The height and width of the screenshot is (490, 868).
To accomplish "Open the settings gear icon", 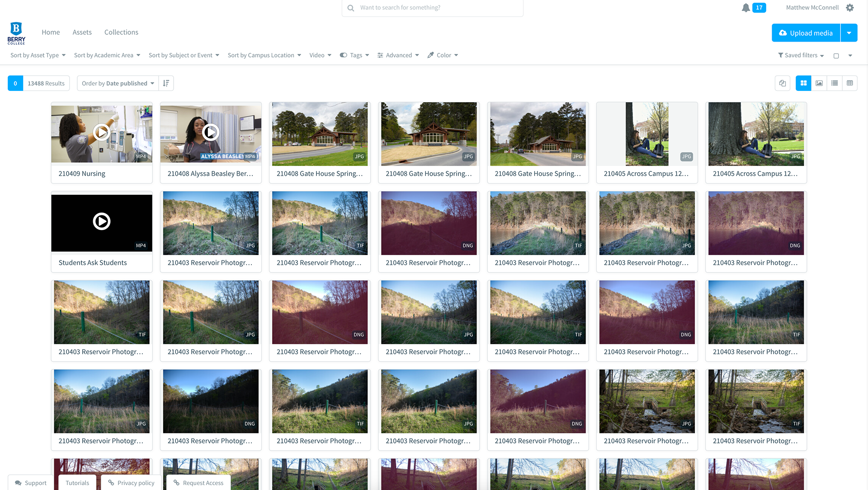I will (x=850, y=8).
